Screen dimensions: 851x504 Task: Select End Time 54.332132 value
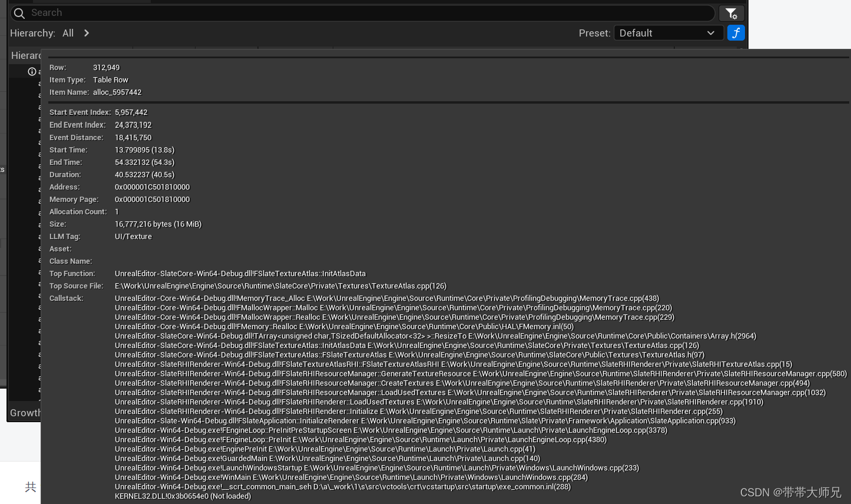coord(144,163)
